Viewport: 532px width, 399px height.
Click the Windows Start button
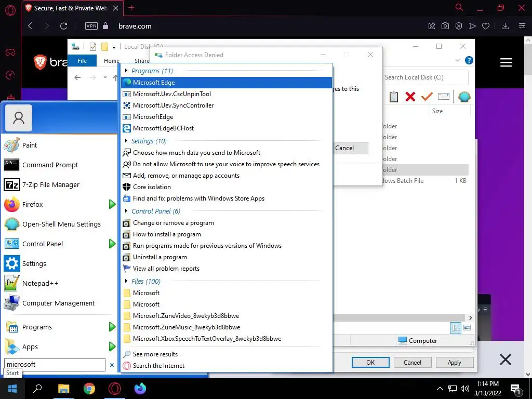click(12, 388)
